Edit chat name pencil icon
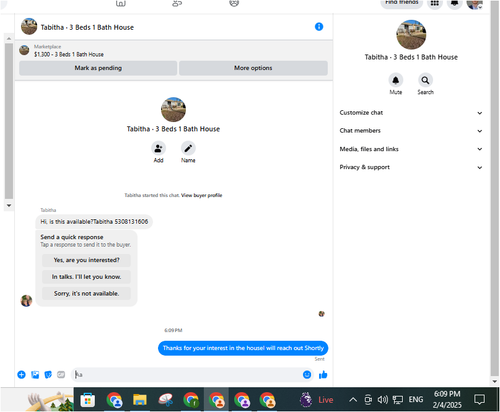This screenshot has width=500, height=412. 188,148
